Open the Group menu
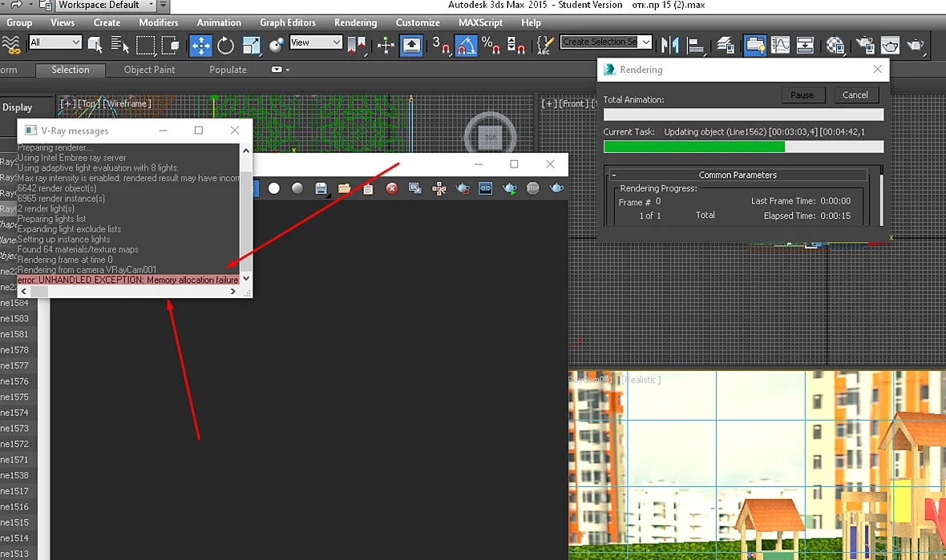 [19, 23]
